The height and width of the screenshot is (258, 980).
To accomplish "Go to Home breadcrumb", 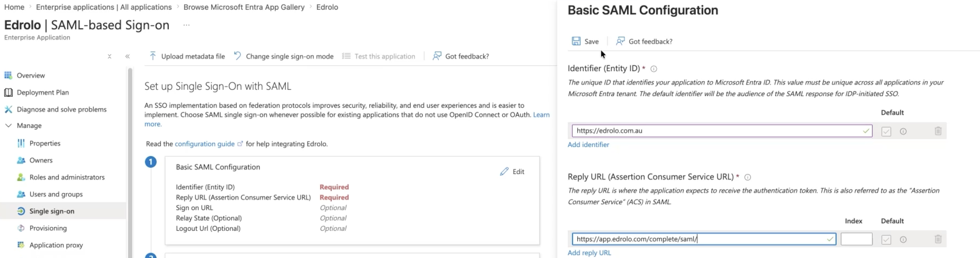I will (14, 7).
